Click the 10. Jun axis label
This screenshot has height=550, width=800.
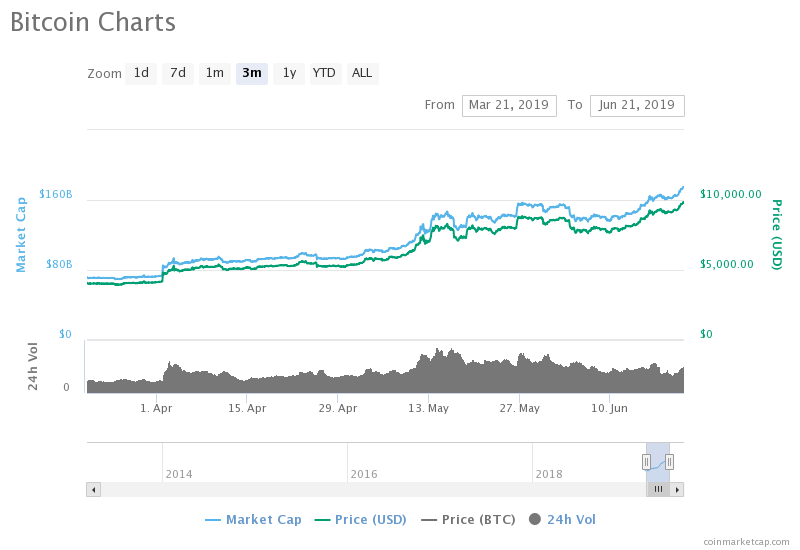click(x=609, y=408)
